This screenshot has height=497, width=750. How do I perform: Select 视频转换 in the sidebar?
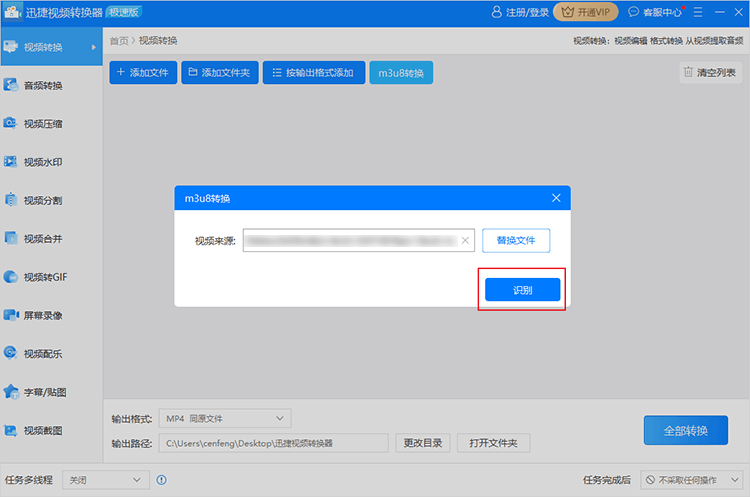(42, 48)
